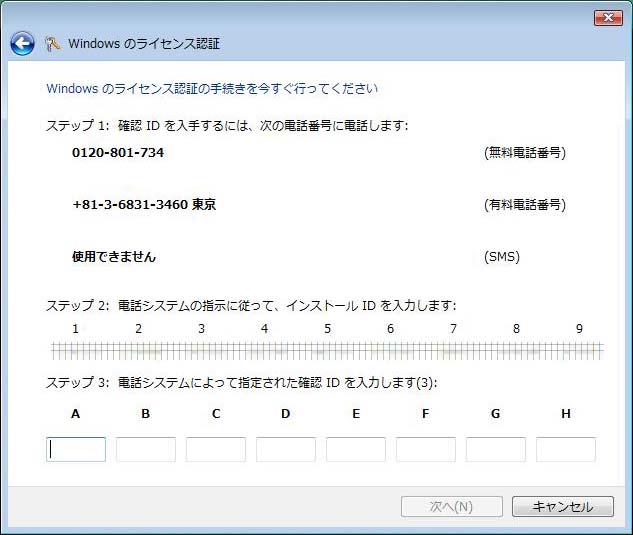
Task: Click the window title Windows のライセンス認証
Action: 144,44
